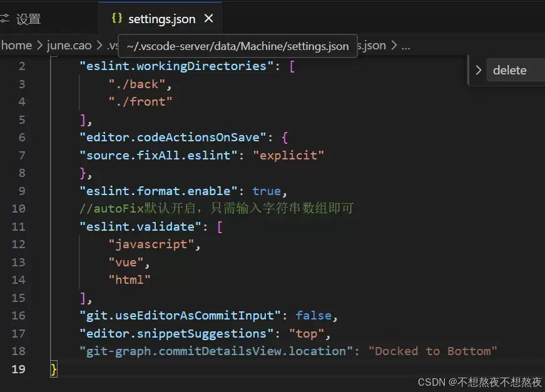The height and width of the screenshot is (392, 545).
Task: Click line number 10 in the gutter
Action: click(x=18, y=208)
